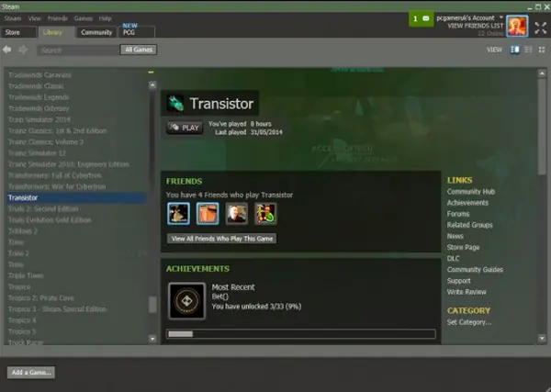The width and height of the screenshot is (551, 392).
Task: Collapse game list with yellow minus icon
Action: click(x=152, y=73)
